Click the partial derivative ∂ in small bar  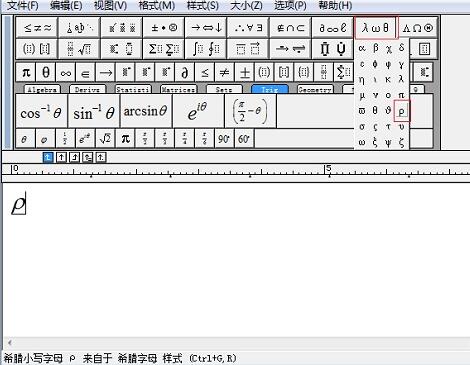185,72
